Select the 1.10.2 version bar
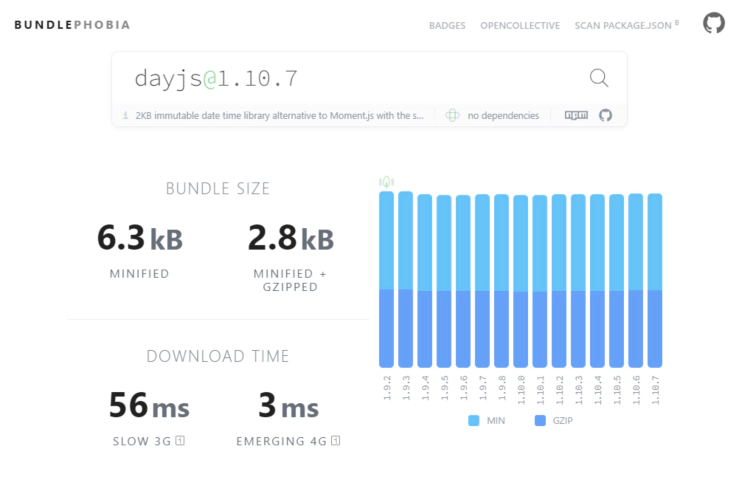739x480 pixels. (x=559, y=281)
